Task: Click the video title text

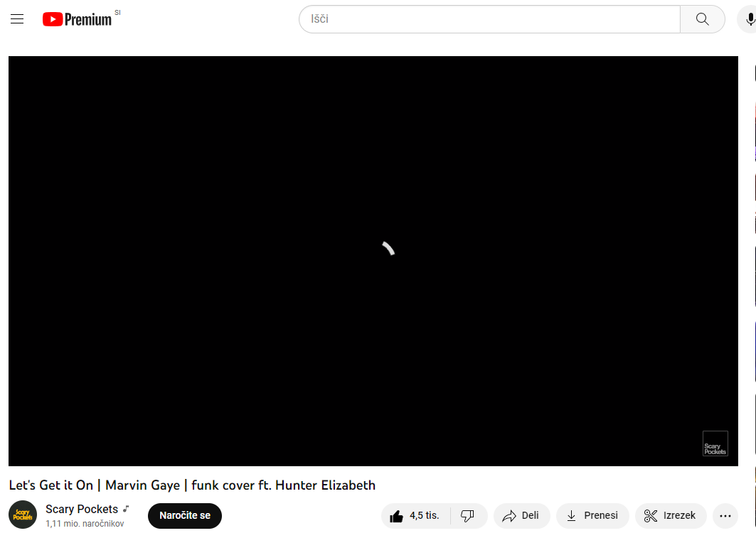Action: pyautogui.click(x=192, y=485)
